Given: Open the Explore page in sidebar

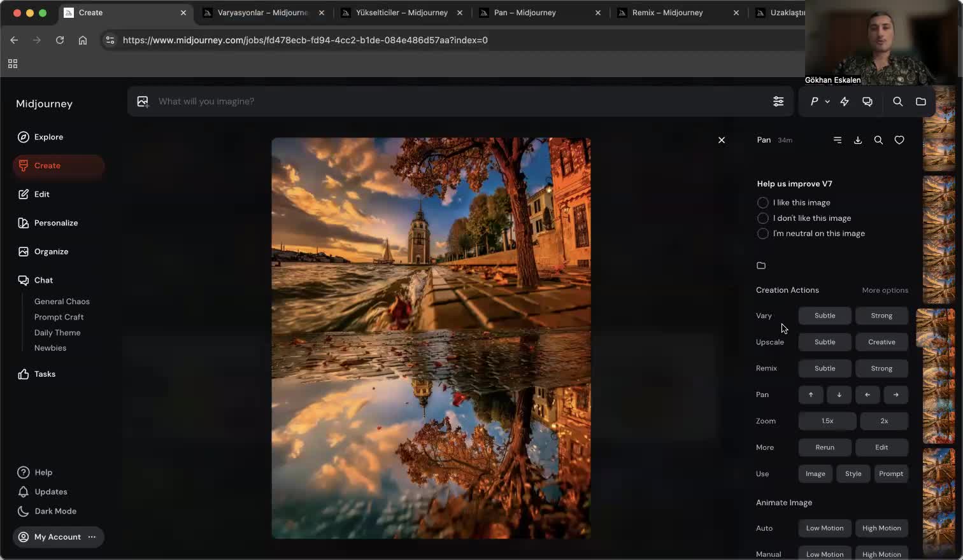Looking at the screenshot, I should point(40,137).
